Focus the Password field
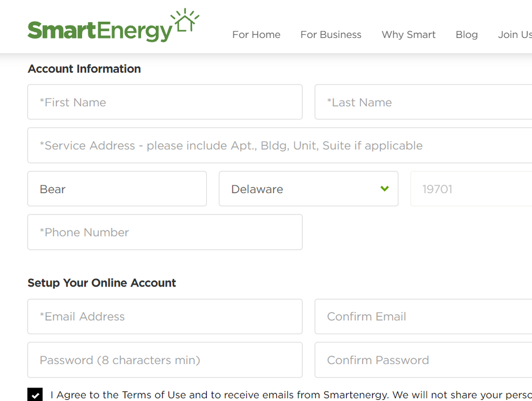 point(165,360)
